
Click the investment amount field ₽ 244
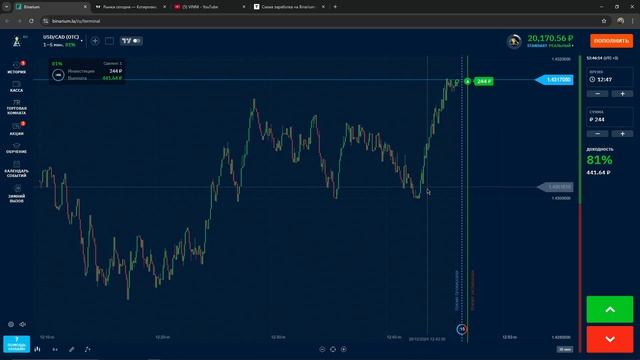[610, 117]
